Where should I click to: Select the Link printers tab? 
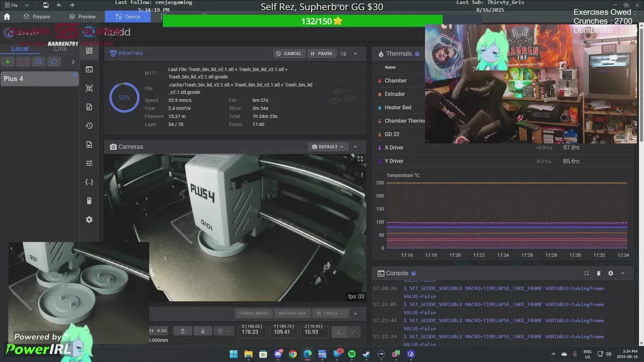click(60, 49)
